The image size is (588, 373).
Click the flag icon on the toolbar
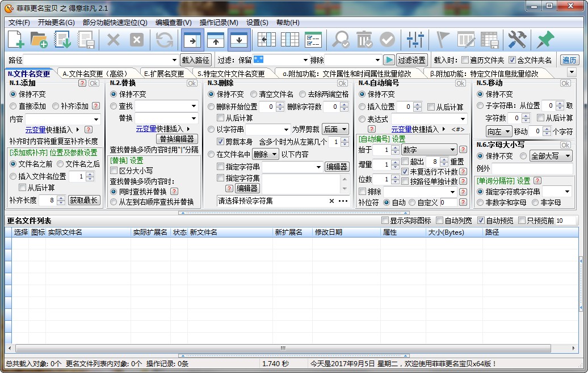point(442,40)
